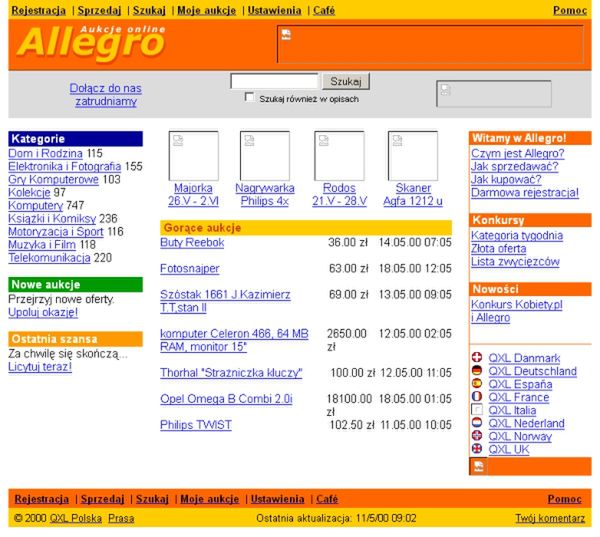Open the Majorka offer thumbnail
The width and height of the screenshot is (600, 537).
(194, 156)
